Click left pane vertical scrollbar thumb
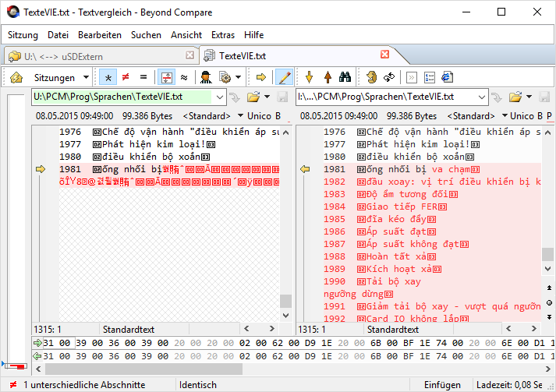The image size is (556, 392). 286,302
